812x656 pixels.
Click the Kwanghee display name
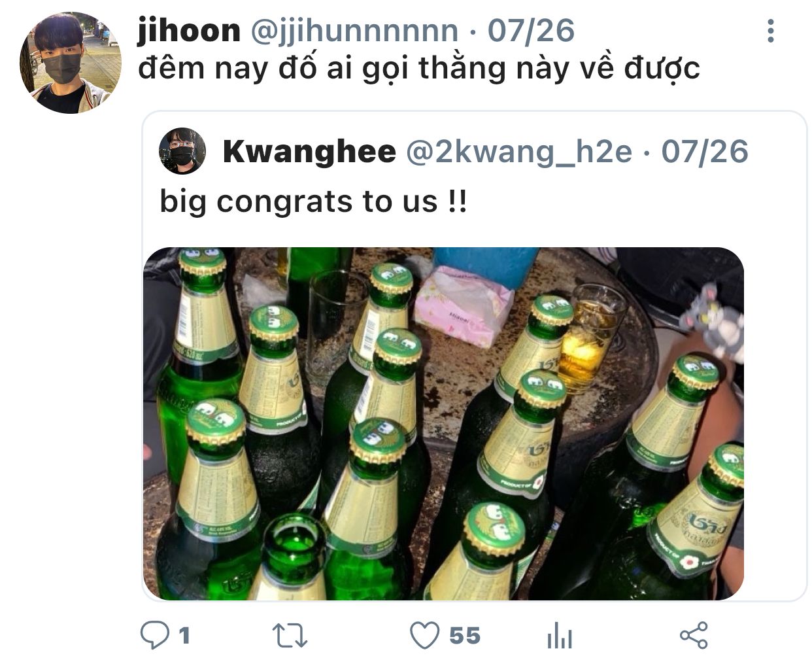point(309,152)
